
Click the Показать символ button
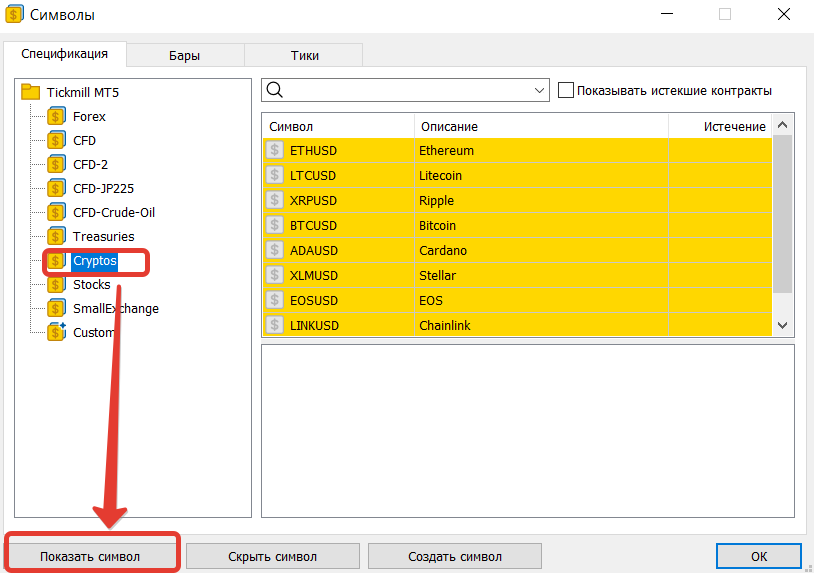pyautogui.click(x=90, y=556)
